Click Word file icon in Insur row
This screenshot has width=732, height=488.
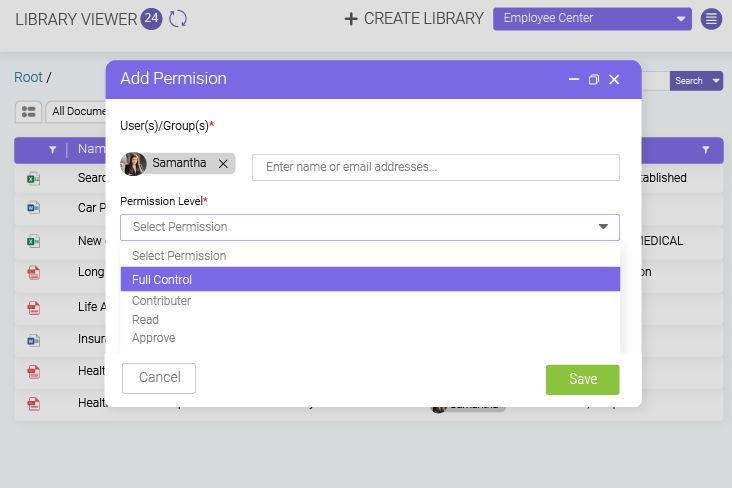point(33,340)
